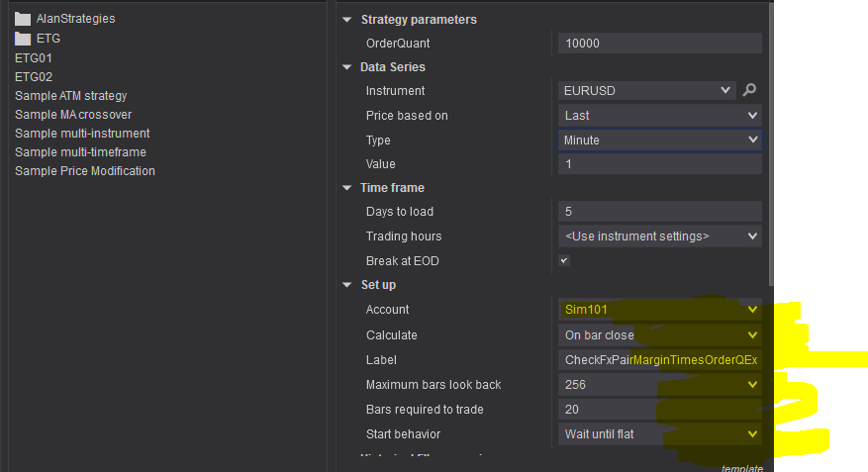Click the Bars required to trade field
This screenshot has height=472, width=868.
[659, 409]
